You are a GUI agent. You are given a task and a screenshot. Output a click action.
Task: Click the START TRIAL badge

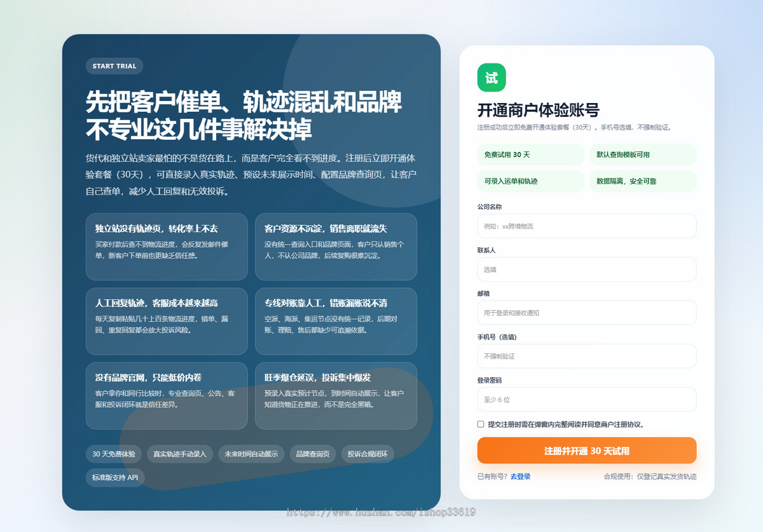pos(114,66)
